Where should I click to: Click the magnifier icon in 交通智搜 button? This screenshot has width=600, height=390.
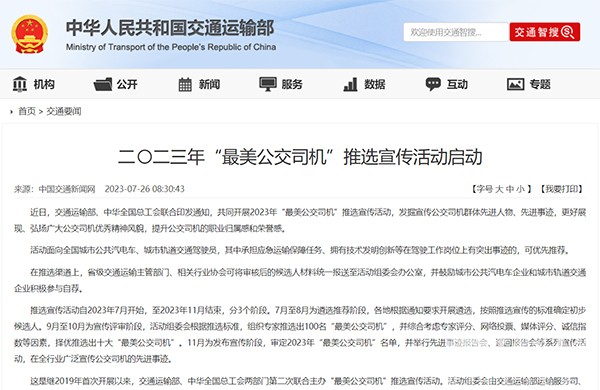tap(568, 32)
